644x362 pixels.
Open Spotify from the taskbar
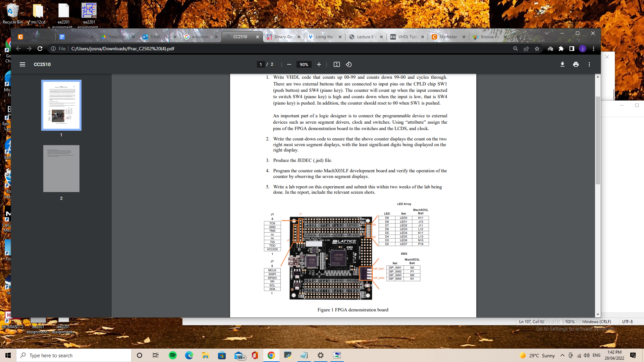click(173, 355)
